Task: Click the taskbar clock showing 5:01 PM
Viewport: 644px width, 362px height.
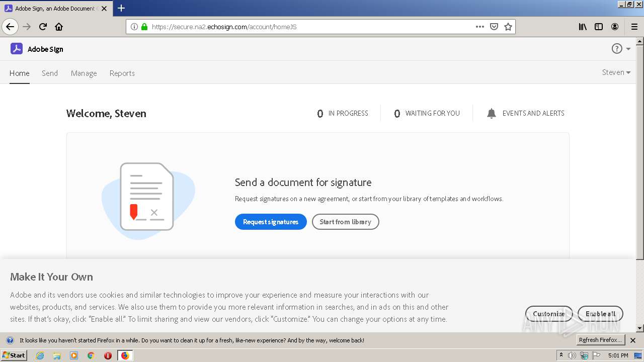Action: pyautogui.click(x=618, y=355)
